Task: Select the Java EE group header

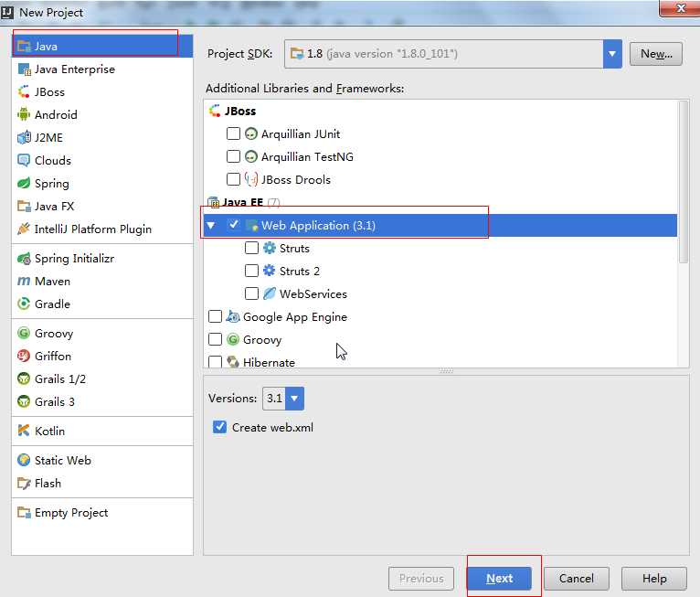Action: coord(243,202)
